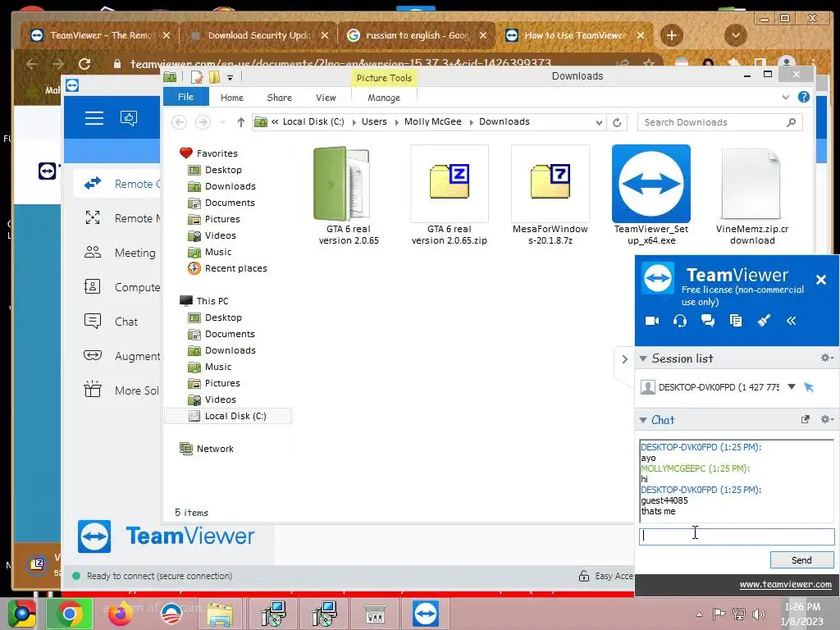Select VineMemz.zip.crdownload file
840x630 pixels.
click(752, 196)
